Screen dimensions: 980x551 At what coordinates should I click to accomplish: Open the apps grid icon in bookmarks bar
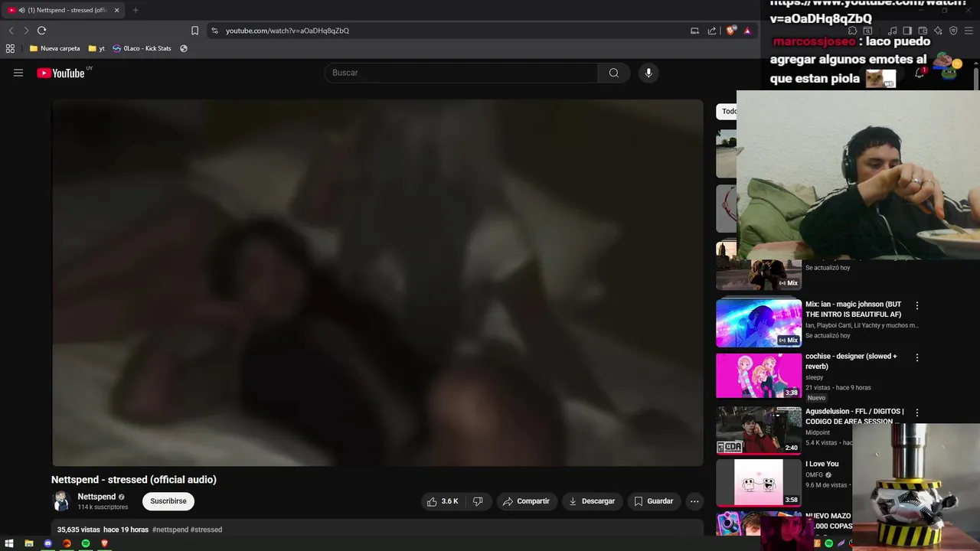10,48
